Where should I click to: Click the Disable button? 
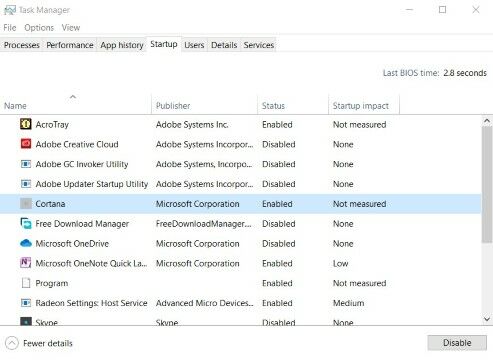457,343
